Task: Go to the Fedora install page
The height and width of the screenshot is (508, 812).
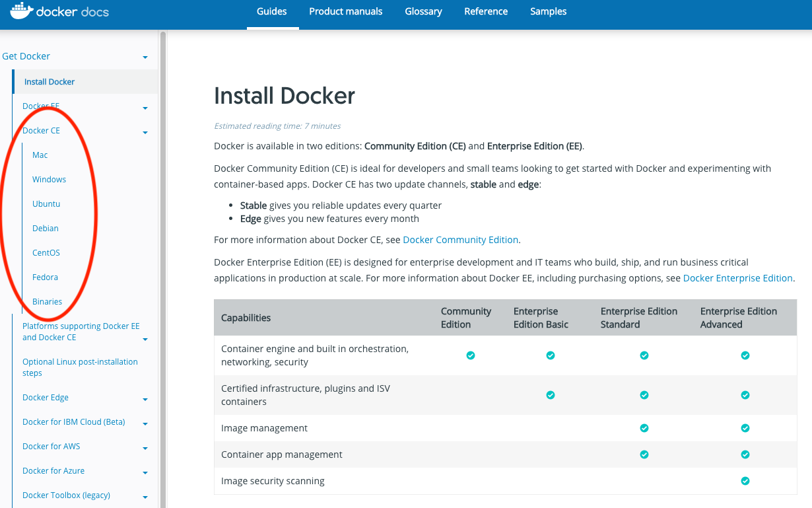Action: (46, 277)
